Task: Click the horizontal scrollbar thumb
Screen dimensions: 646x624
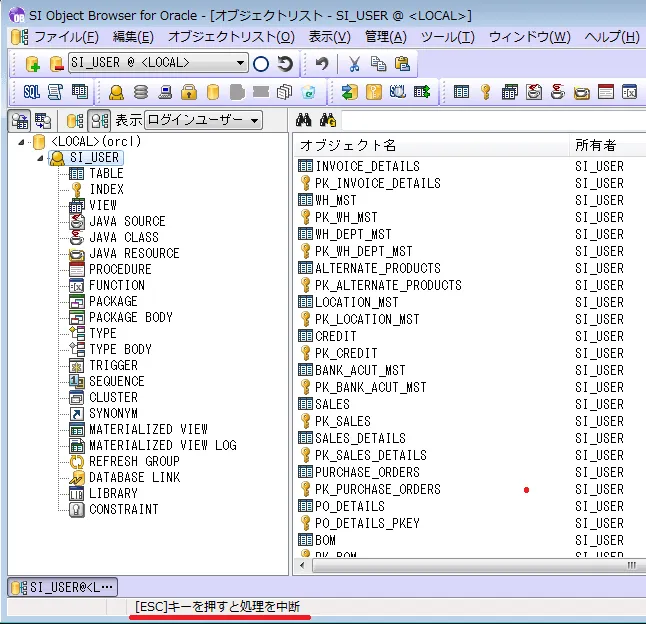Action: (478, 565)
